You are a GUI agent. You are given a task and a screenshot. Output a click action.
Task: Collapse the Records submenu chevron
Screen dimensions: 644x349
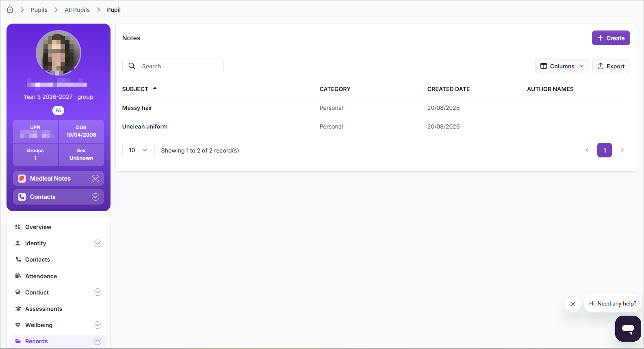coord(98,341)
